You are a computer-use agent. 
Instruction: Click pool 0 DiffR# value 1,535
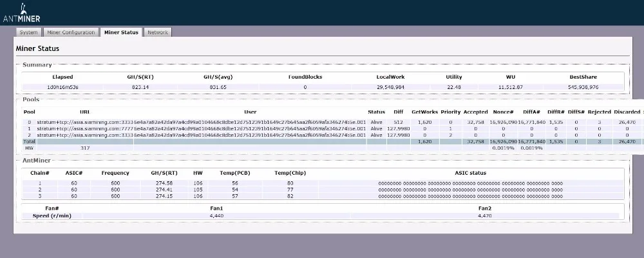point(556,122)
